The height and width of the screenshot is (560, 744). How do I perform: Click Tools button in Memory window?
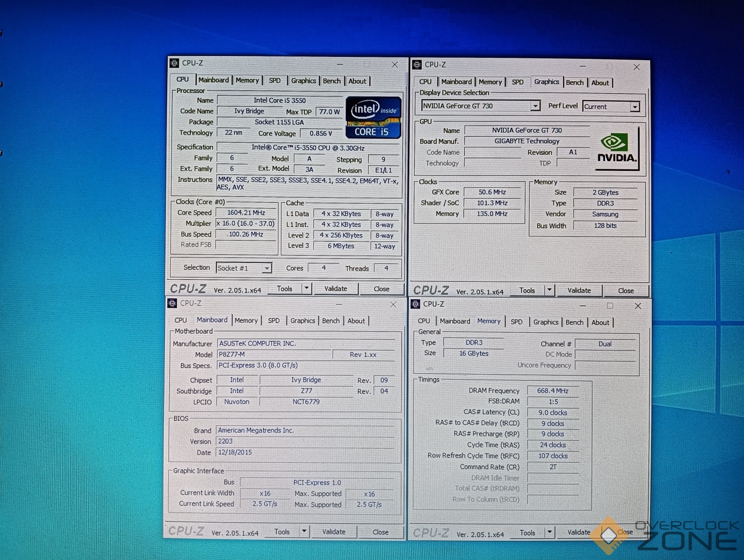(x=527, y=532)
